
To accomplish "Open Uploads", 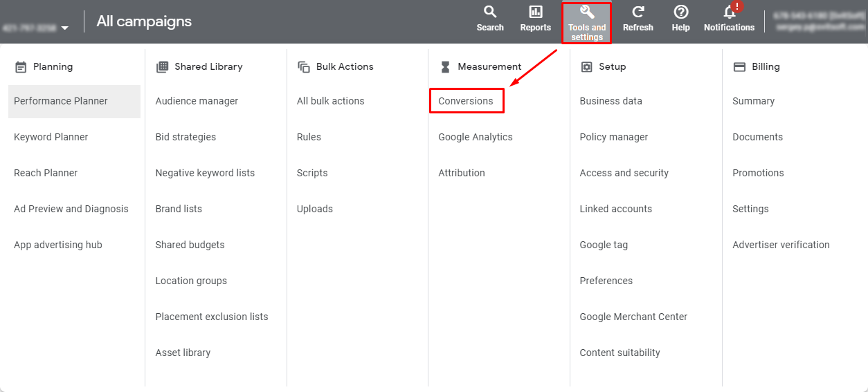I will pos(315,209).
